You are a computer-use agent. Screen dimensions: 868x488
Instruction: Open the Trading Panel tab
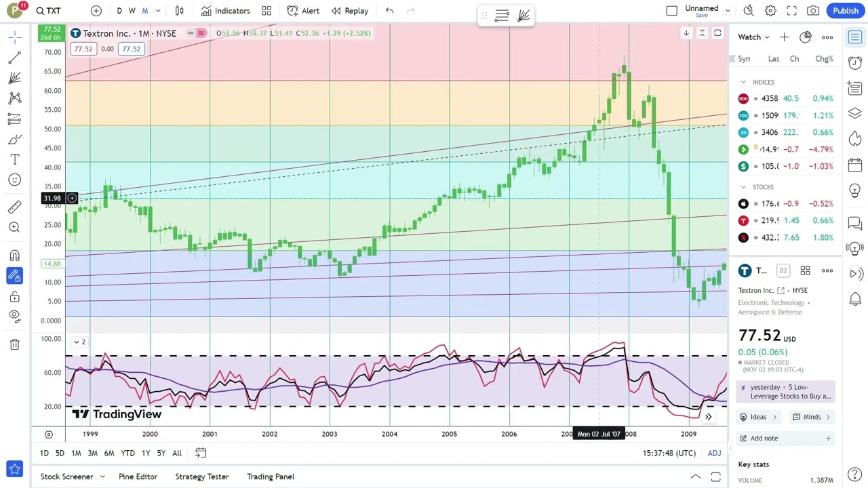[271, 476]
